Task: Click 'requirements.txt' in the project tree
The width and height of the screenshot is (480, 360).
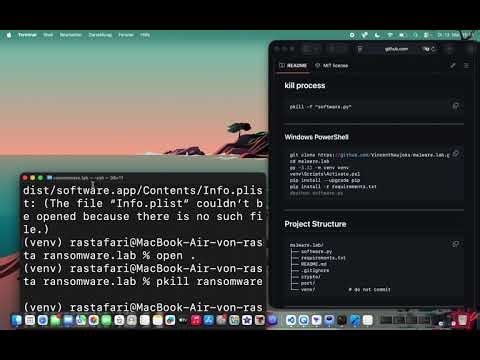Action: [x=323, y=258]
